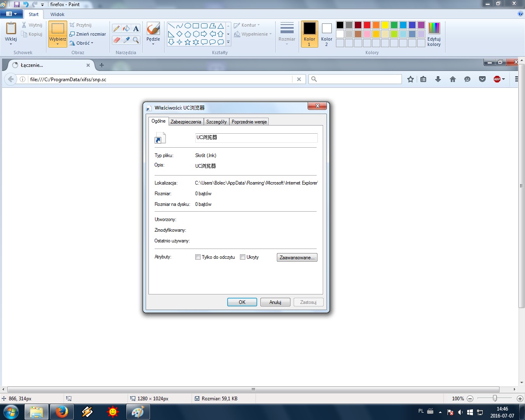Click Edytuj kolory to edit colors
Screen dimensions: 525x420
[434, 34]
